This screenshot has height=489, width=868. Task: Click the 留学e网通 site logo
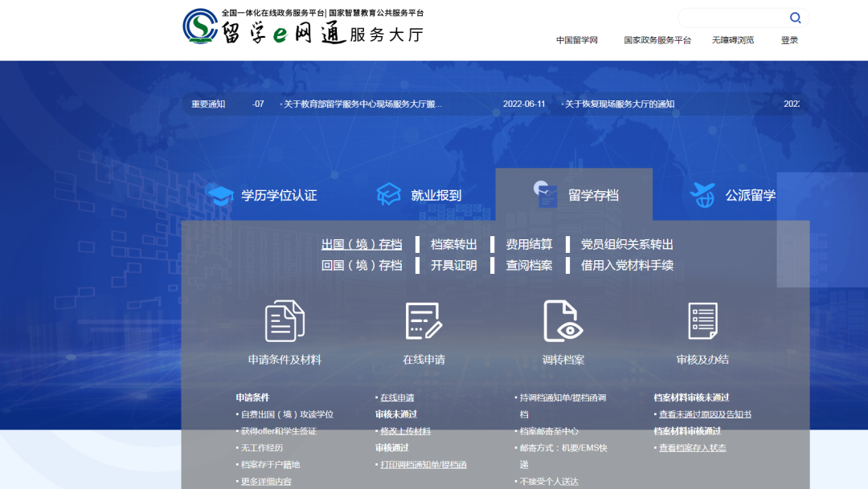(302, 27)
